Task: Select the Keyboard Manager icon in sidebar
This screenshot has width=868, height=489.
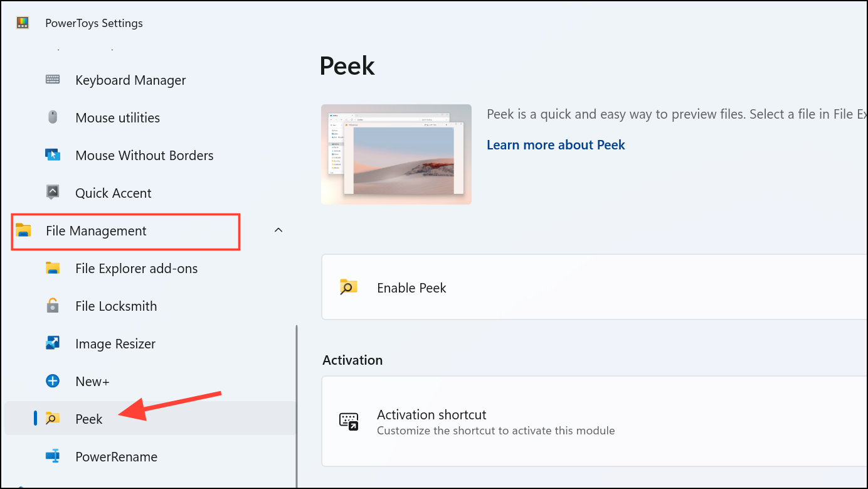Action: click(53, 80)
